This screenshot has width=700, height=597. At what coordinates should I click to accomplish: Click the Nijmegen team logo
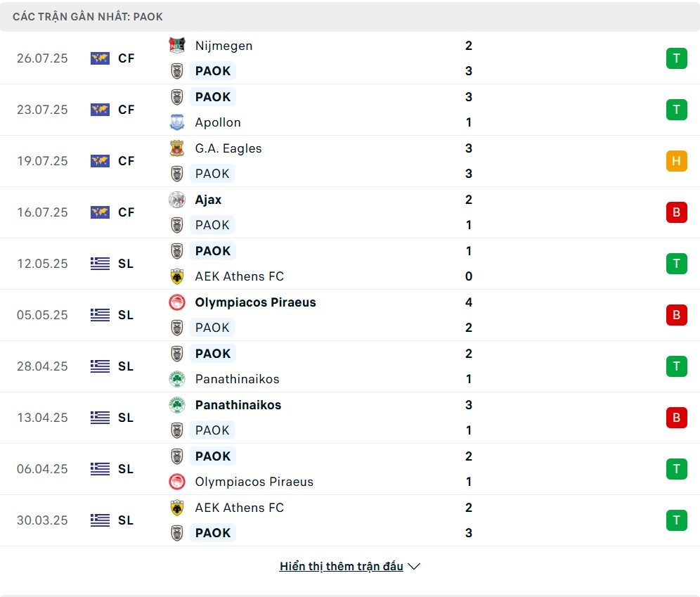(x=177, y=46)
